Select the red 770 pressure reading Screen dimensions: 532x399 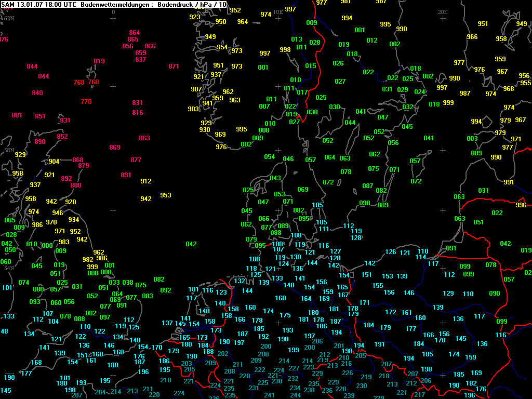tap(86, 102)
